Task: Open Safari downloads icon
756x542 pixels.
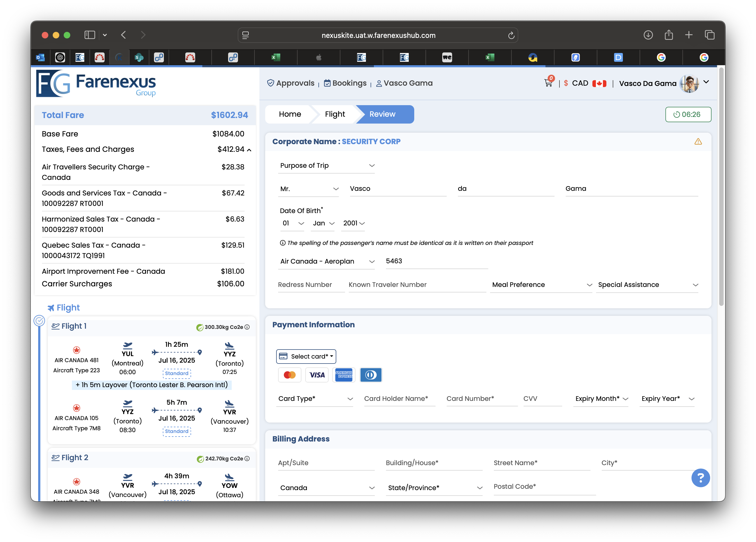Action: tap(648, 35)
